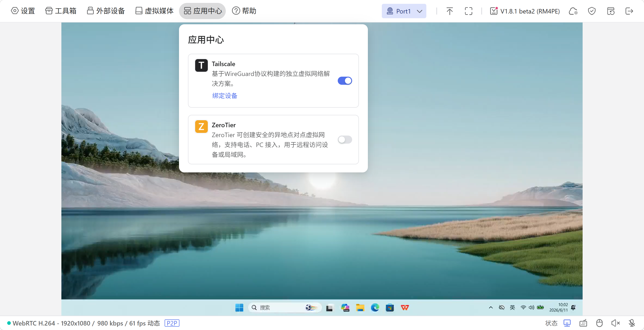Open the 10:02 clock and date in remote tray
This screenshot has width=644, height=330.
(x=558, y=308)
